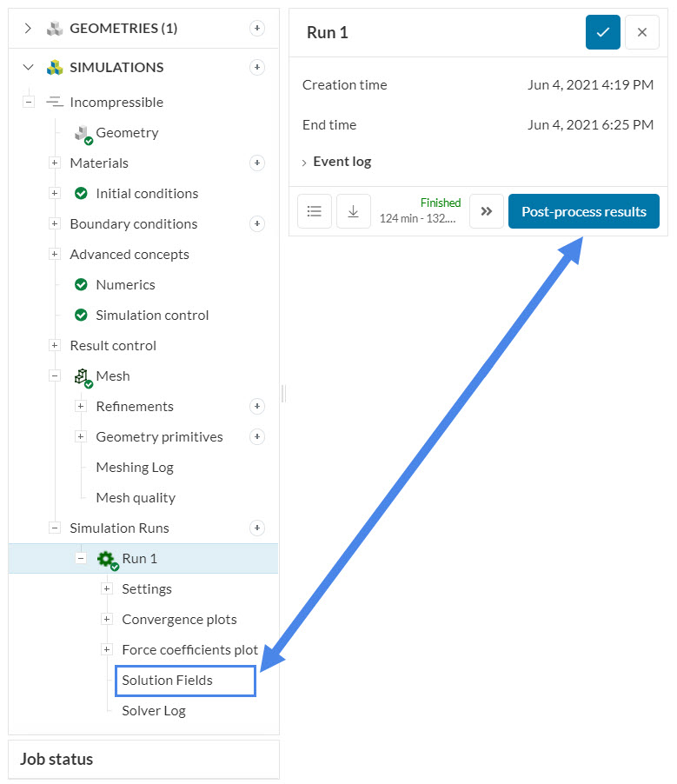Confirm Run 1 with the checkmark button

coord(602,32)
